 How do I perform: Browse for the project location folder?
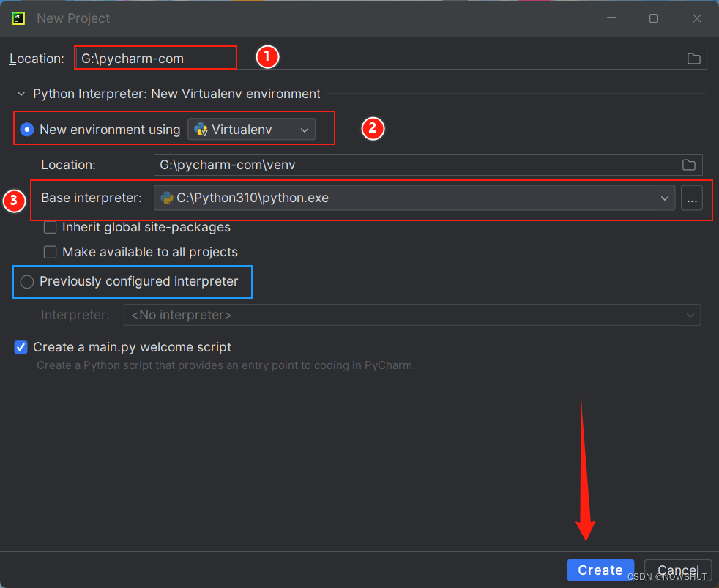pos(694,59)
